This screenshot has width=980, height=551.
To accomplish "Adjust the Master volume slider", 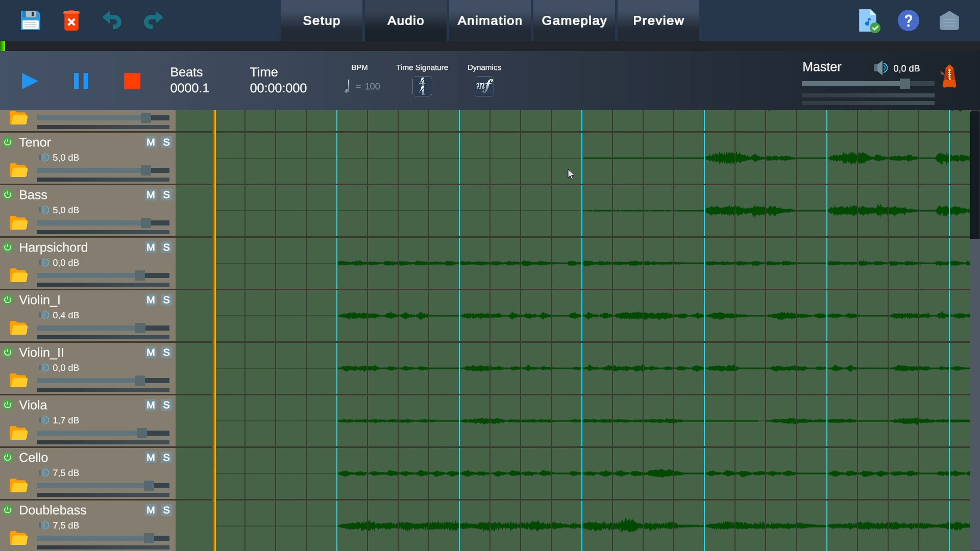I will click(x=905, y=84).
